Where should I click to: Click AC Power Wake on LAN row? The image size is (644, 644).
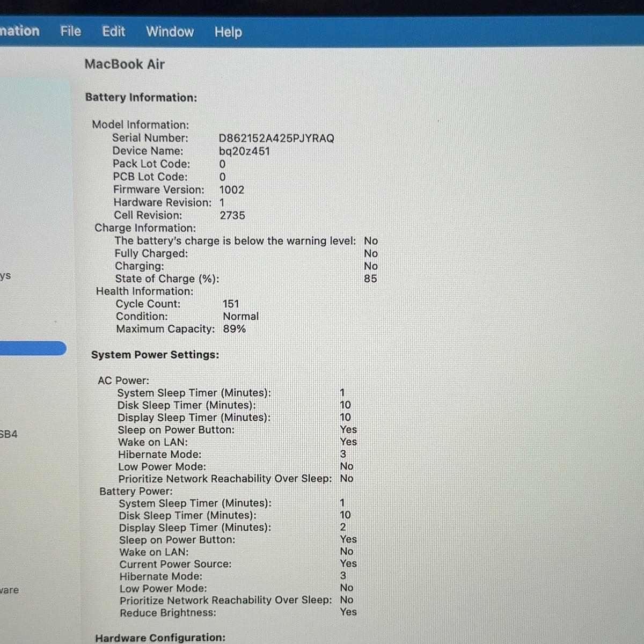click(x=238, y=442)
